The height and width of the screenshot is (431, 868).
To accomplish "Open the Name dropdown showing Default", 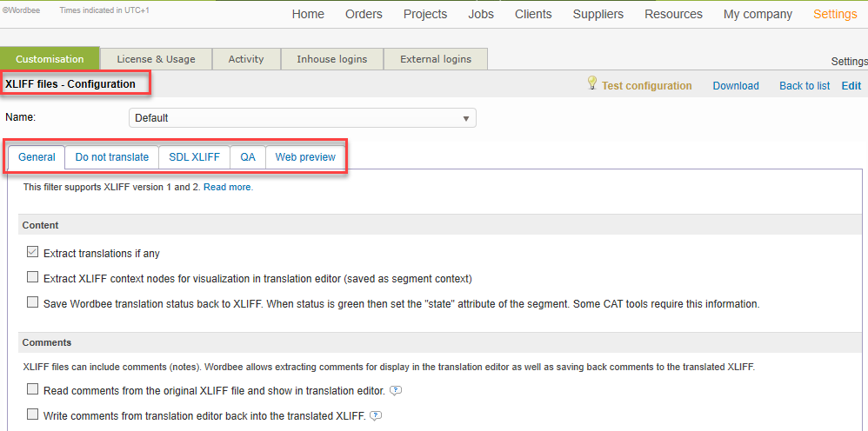I will tap(302, 118).
